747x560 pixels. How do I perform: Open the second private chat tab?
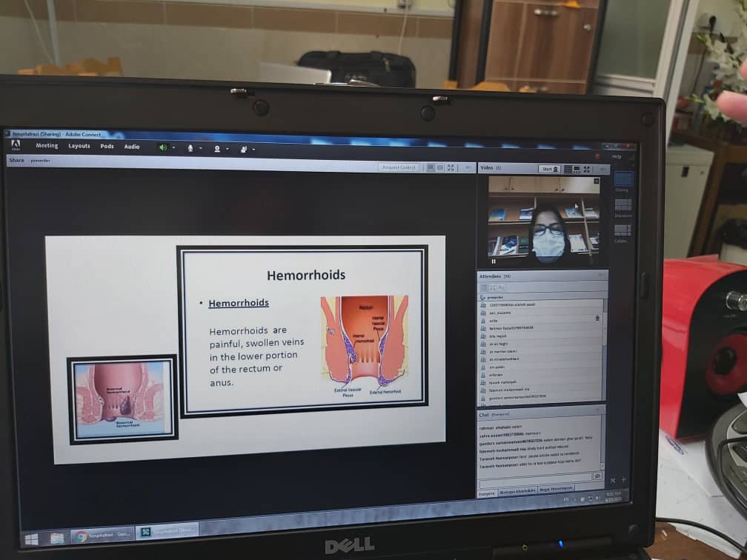click(517, 491)
